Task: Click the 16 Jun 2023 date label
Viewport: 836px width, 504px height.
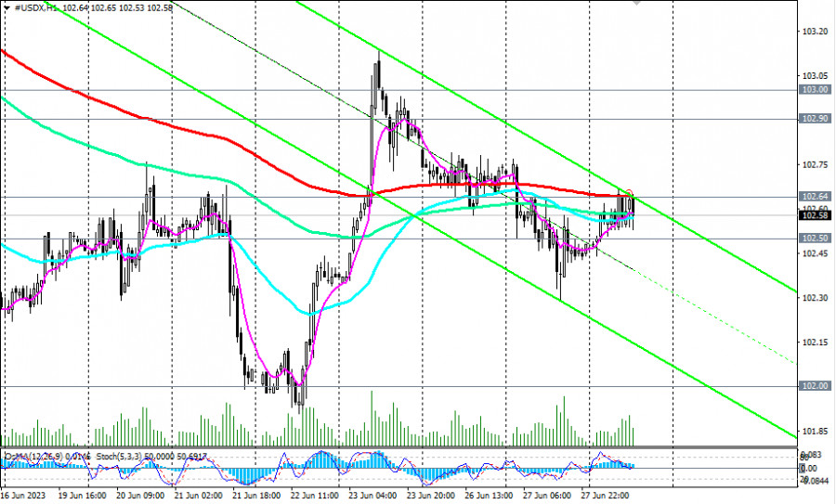Action: 23,496
